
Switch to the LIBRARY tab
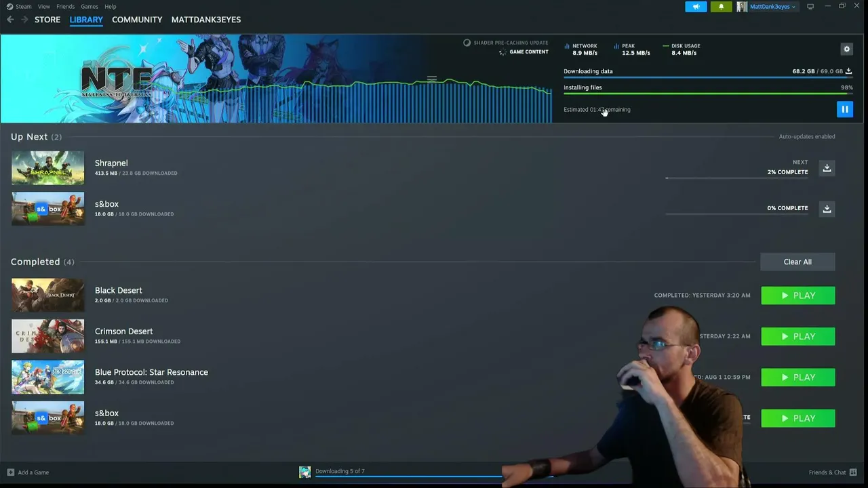(x=86, y=20)
